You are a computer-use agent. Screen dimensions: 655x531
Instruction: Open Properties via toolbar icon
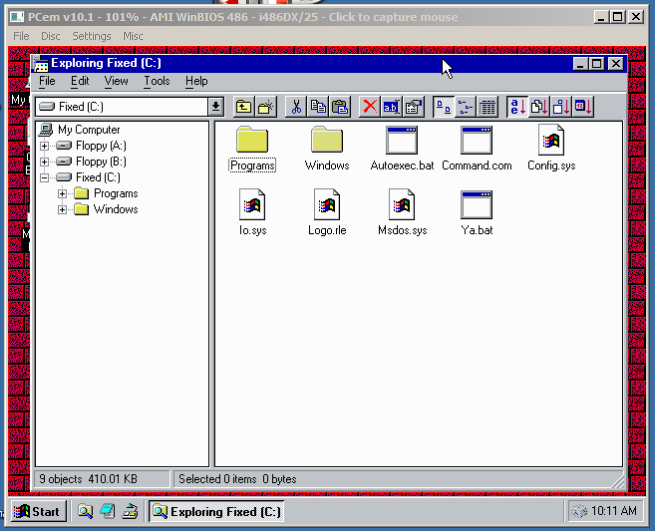[414, 107]
